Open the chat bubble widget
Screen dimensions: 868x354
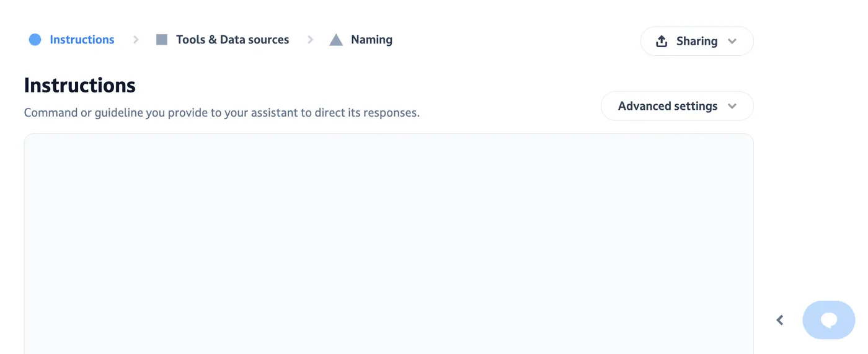pos(829,320)
